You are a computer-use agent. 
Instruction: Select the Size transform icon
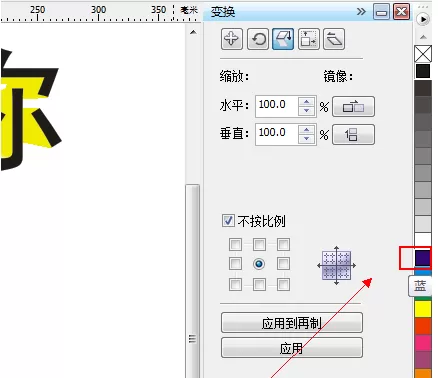(x=309, y=39)
